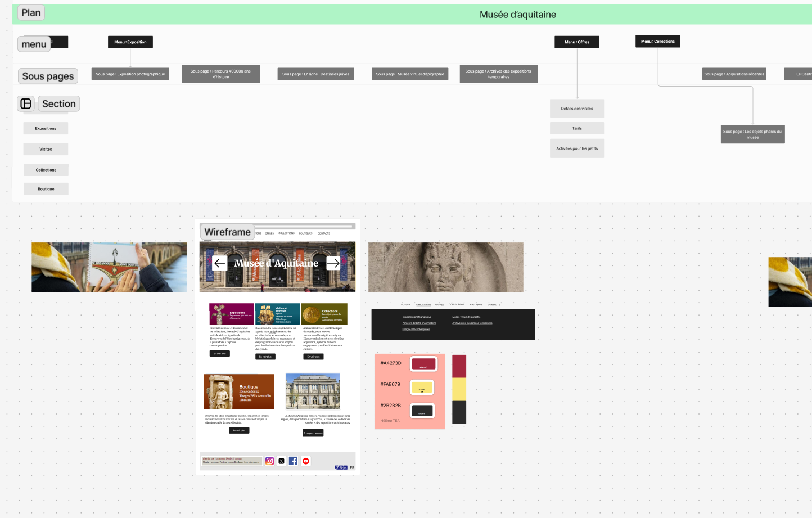812x518 pixels.
Task: Select Sous page Exposition photographique box
Action: pyautogui.click(x=130, y=74)
